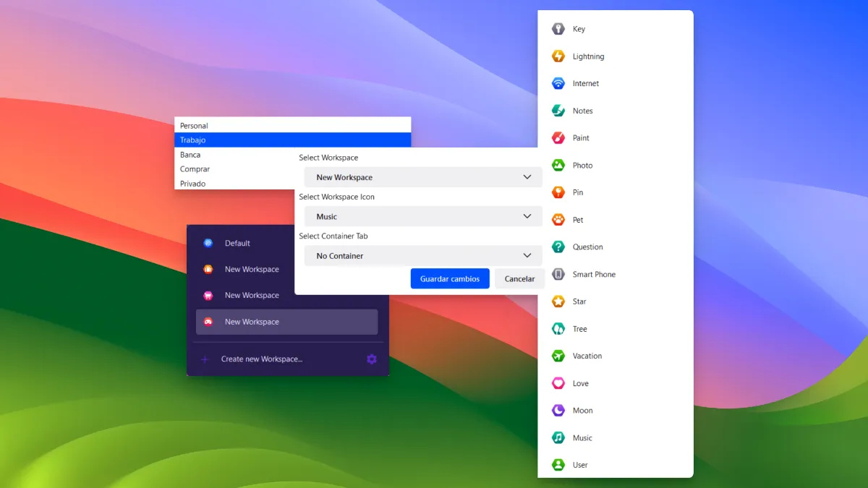Expand the Select Workspace Icon dropdown
This screenshot has height=488, width=868.
[x=423, y=216]
